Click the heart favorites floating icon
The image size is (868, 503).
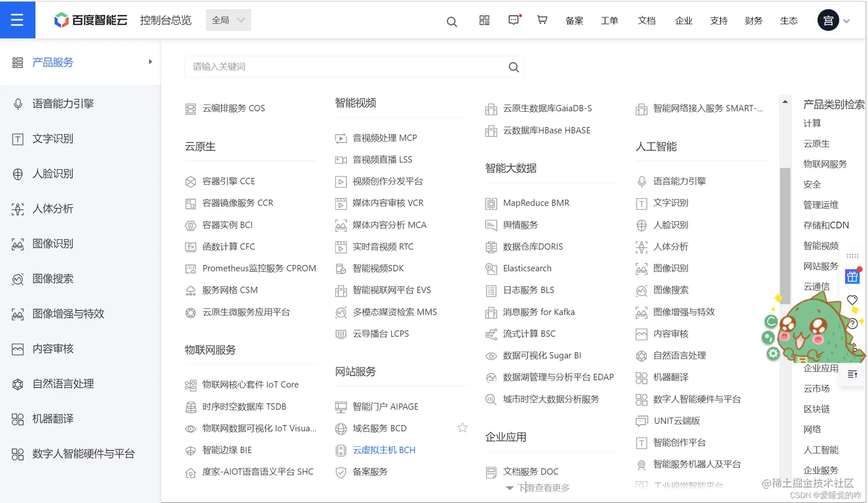click(852, 300)
